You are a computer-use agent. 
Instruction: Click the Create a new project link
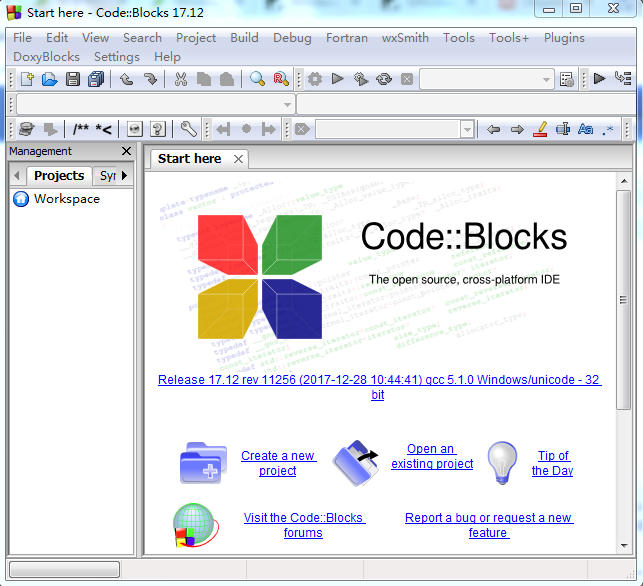pos(278,463)
